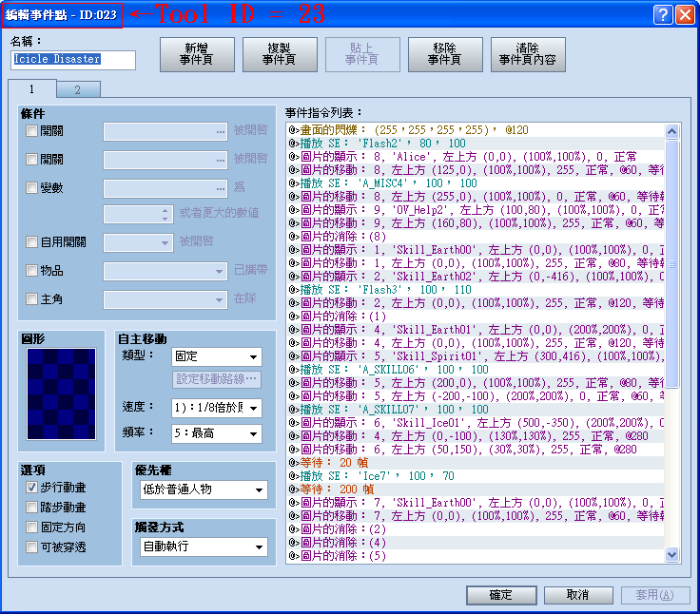This screenshot has width=700, height=614.
Task: Select the 圖片的消除:(5) row
Action: pos(475,556)
